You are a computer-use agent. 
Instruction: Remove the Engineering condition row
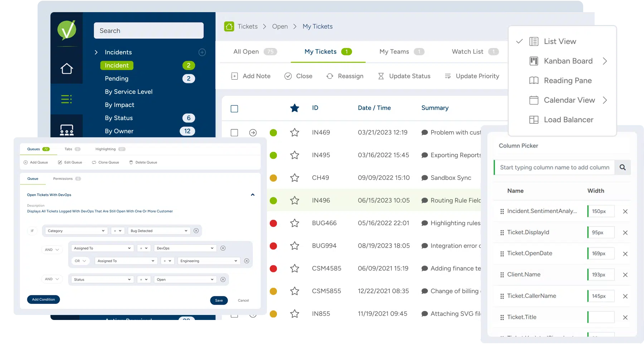[x=247, y=261]
